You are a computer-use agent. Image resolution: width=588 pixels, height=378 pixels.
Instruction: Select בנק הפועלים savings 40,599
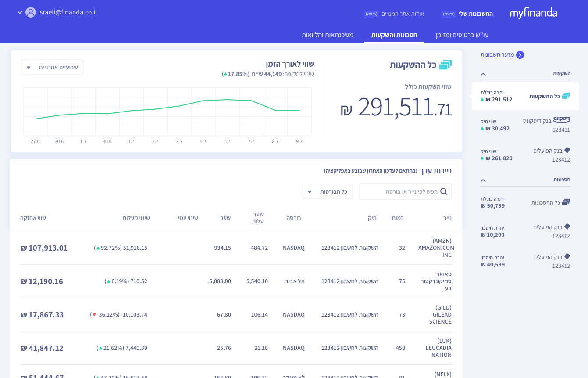pyautogui.click(x=525, y=261)
